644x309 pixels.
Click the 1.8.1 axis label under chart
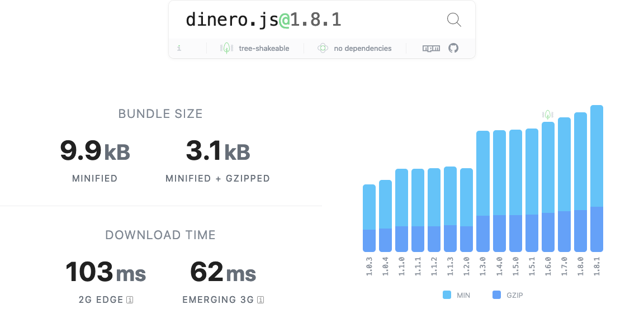pos(597,267)
